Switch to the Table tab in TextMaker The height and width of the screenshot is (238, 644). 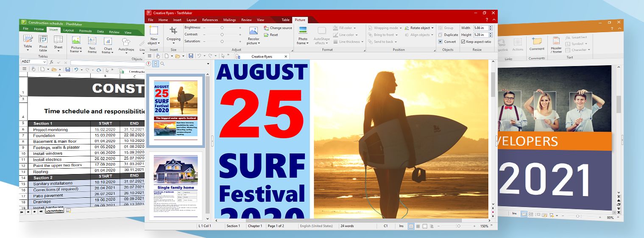click(286, 20)
